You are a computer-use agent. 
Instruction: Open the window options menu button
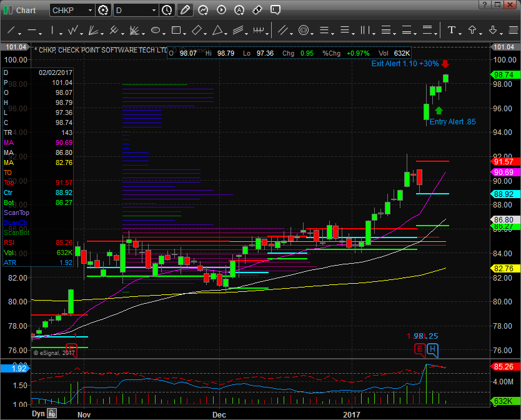[497, 4]
